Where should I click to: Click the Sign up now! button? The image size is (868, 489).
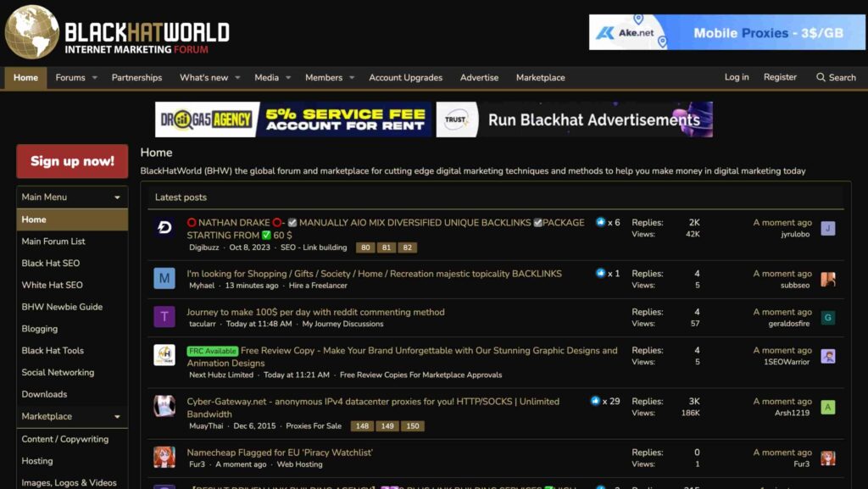[72, 161]
